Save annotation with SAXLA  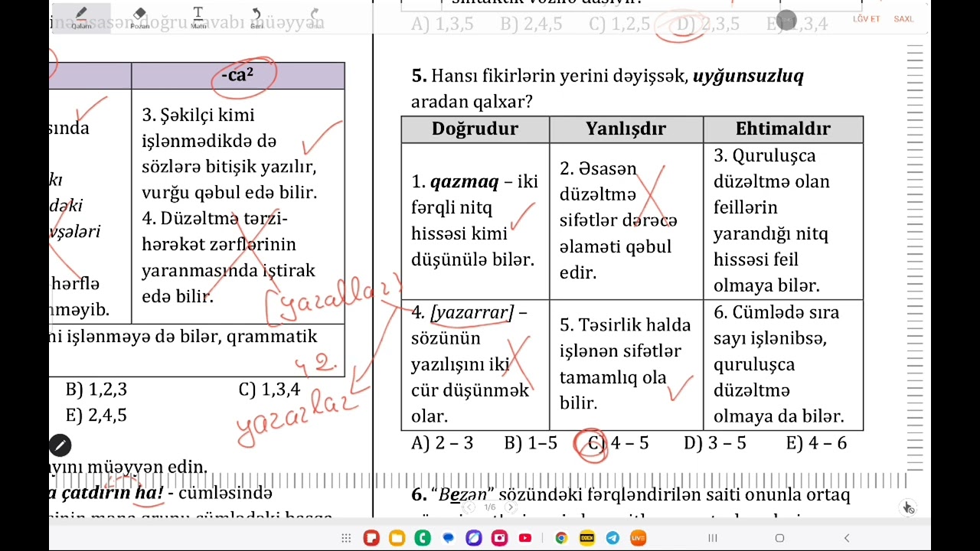click(x=903, y=18)
